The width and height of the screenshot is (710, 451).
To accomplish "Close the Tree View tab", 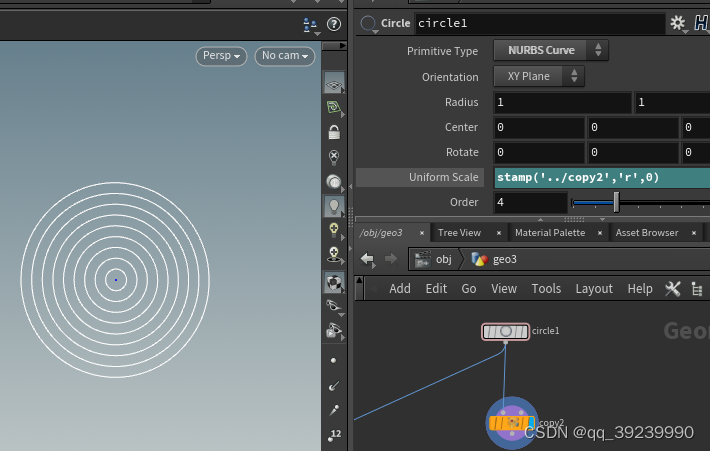I will tap(499, 233).
